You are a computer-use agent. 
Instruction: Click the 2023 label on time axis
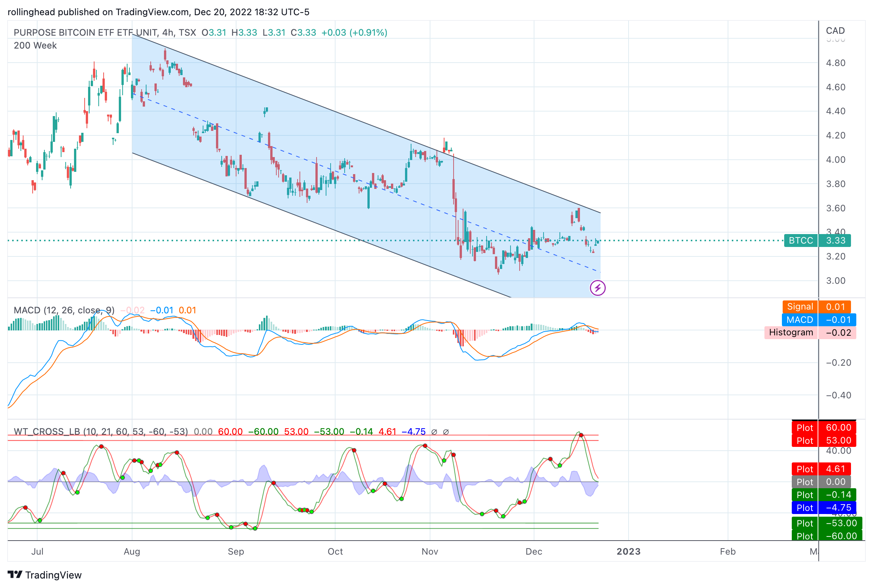[x=629, y=552]
